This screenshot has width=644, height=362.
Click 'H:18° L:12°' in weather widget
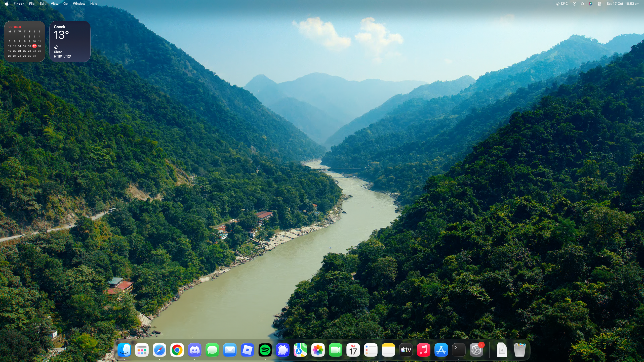(62, 56)
